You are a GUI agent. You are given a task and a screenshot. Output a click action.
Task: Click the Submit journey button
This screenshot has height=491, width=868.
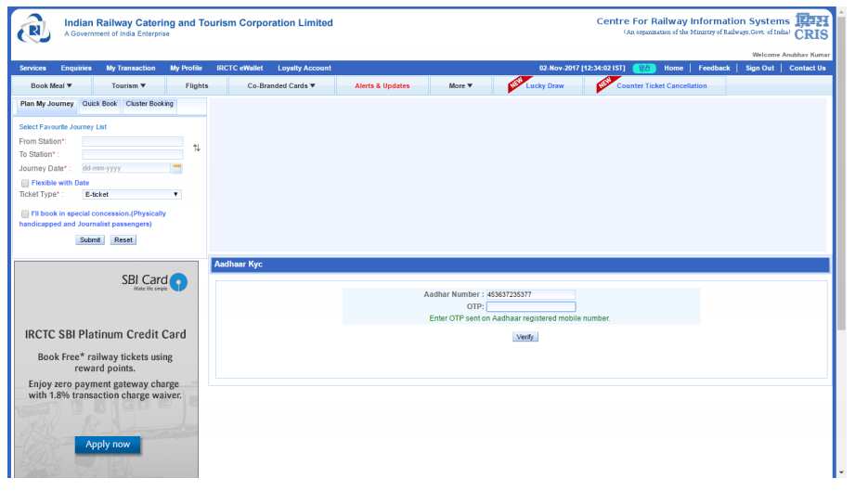[90, 240]
